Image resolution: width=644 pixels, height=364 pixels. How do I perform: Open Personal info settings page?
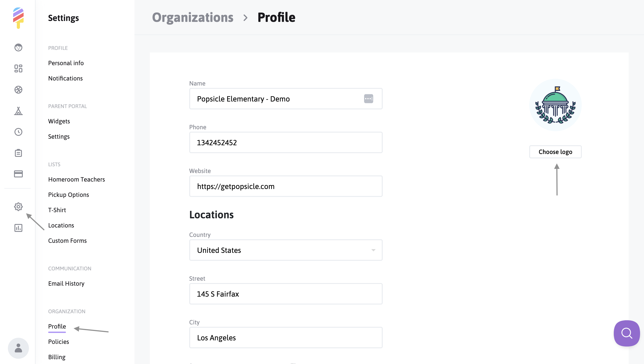click(x=66, y=63)
